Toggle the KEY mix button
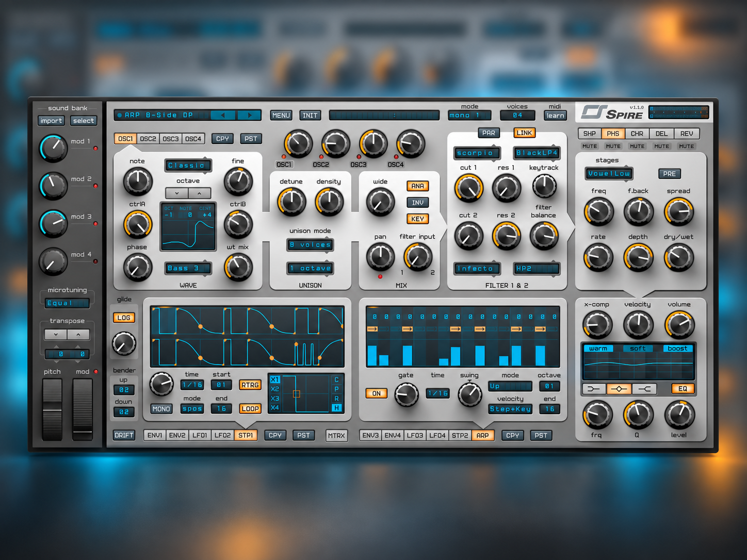 [417, 219]
